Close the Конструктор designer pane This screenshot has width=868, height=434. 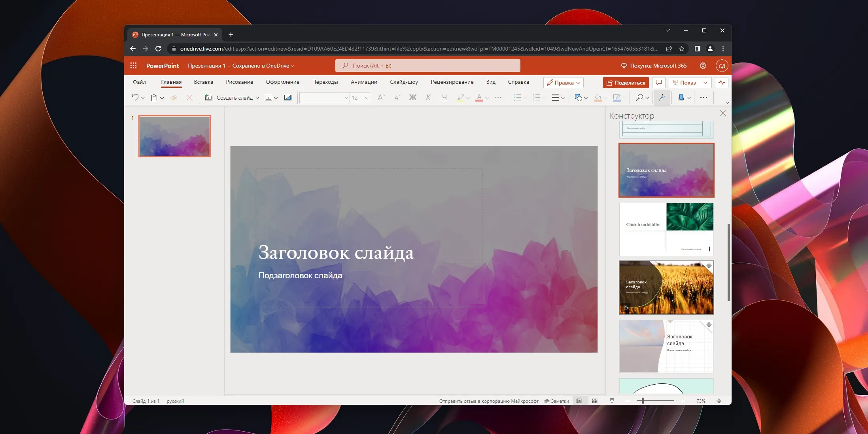tap(723, 113)
